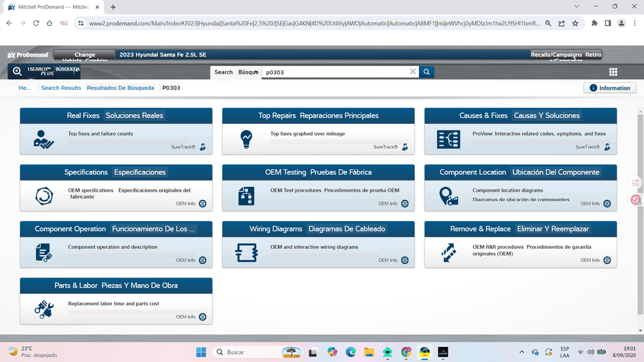Clear the p0303 search text
Viewport: 644px width, 362px height.
(413, 72)
